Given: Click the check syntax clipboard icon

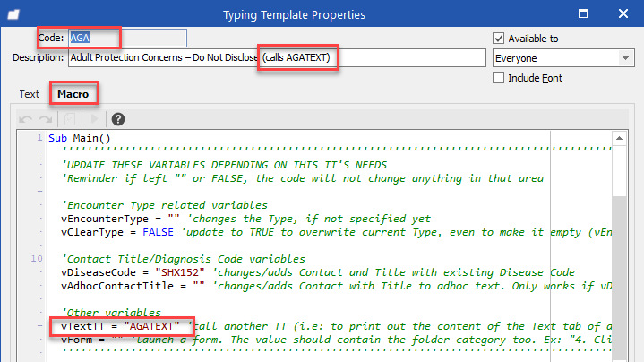Looking at the screenshot, I should [x=70, y=119].
